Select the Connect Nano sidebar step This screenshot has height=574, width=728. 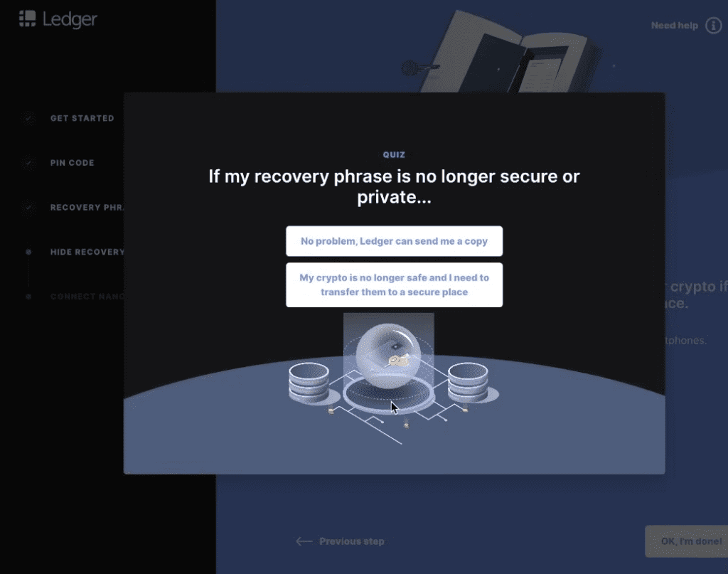87,297
